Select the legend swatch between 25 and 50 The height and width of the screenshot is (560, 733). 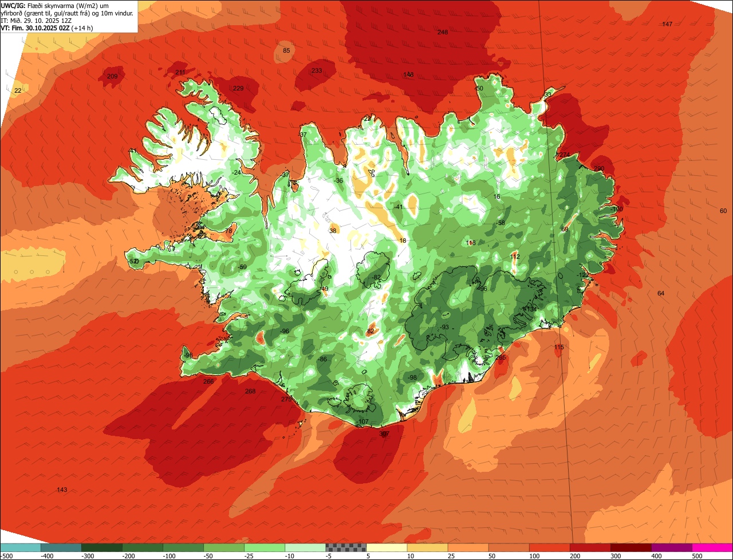point(468,547)
